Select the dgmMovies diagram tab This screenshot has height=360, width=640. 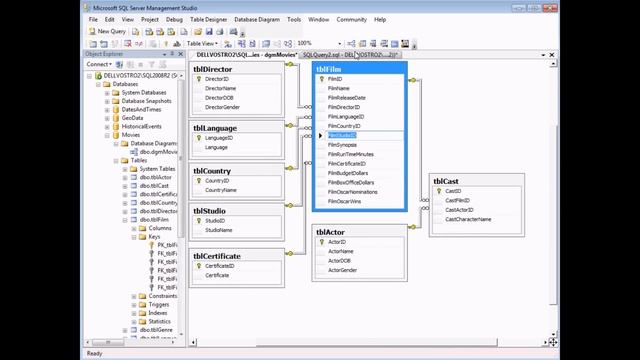(x=246, y=55)
